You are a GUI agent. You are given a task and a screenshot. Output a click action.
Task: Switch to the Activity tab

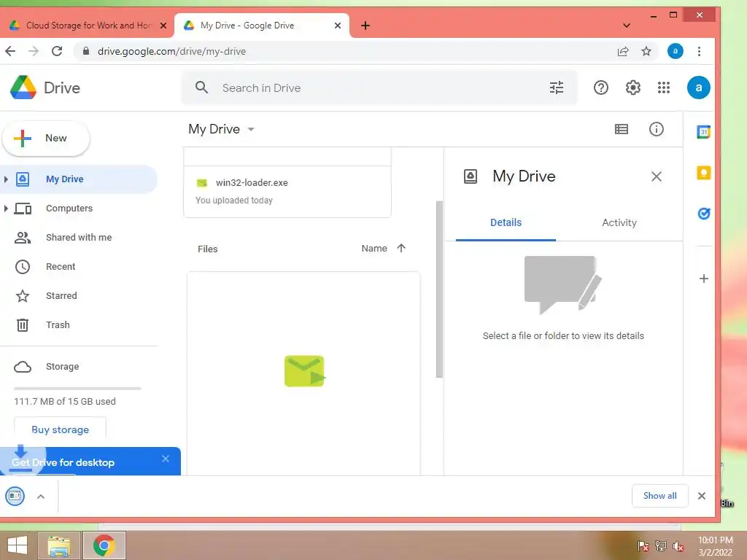619,222
